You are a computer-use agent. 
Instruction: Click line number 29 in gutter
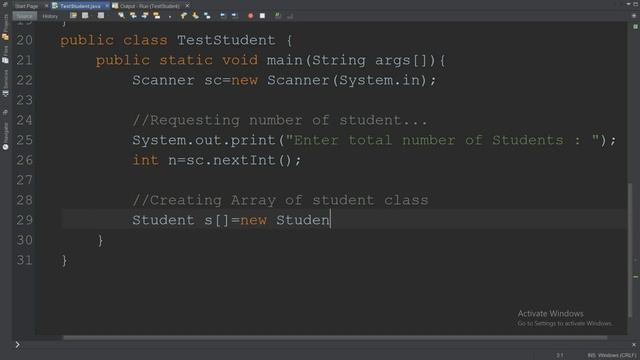(24, 220)
